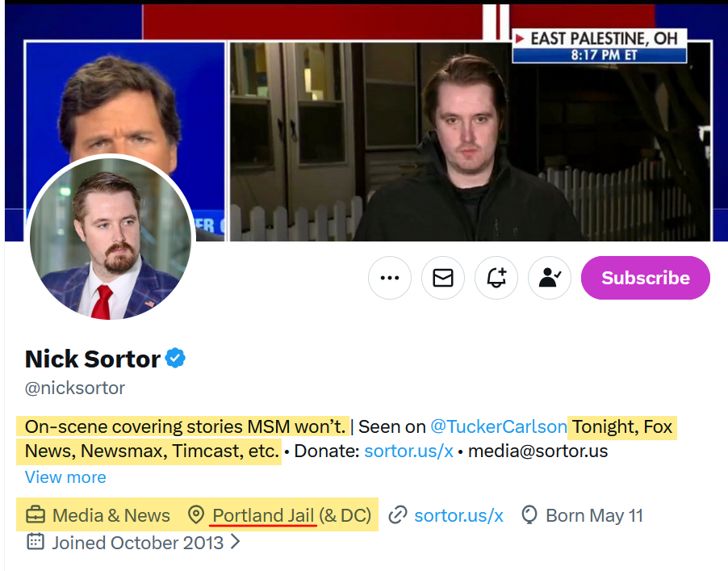Image resolution: width=728 pixels, height=571 pixels.
Task: Open the circular profile picture
Action: [111, 238]
